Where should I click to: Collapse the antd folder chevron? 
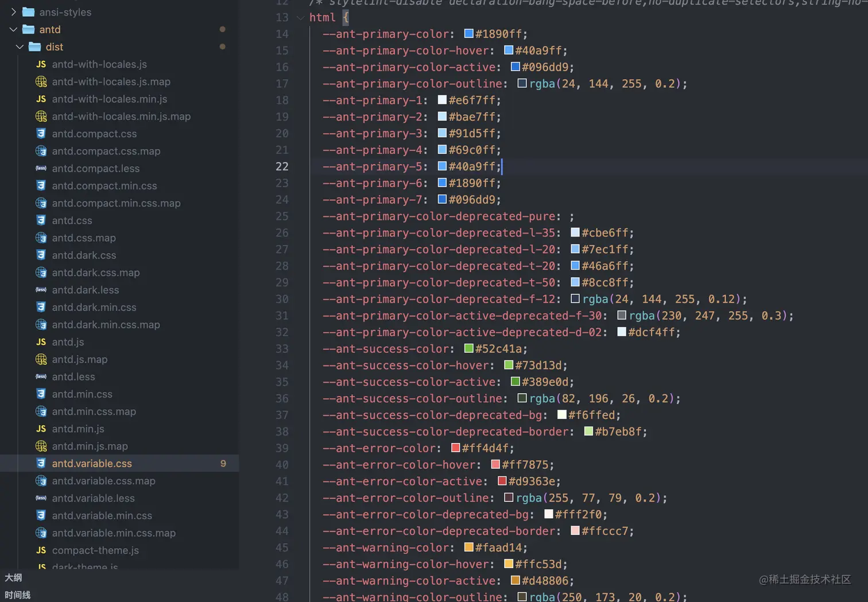coord(13,29)
